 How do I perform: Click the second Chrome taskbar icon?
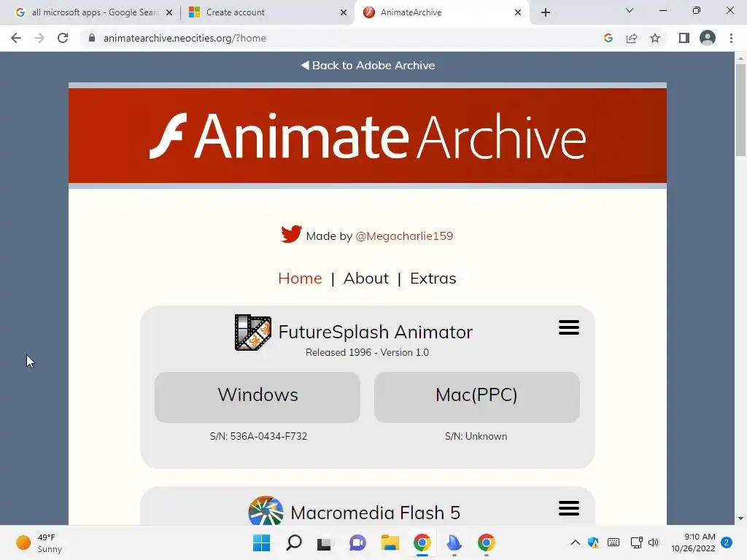pos(487,542)
